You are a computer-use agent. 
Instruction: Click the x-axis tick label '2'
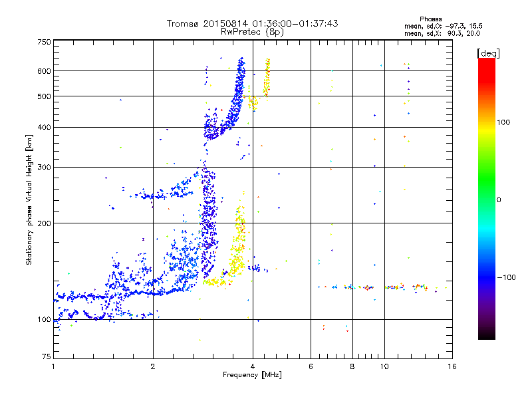click(153, 366)
